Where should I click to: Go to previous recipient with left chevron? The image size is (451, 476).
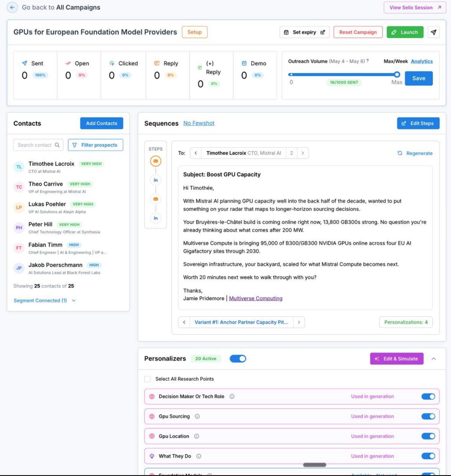[196, 153]
